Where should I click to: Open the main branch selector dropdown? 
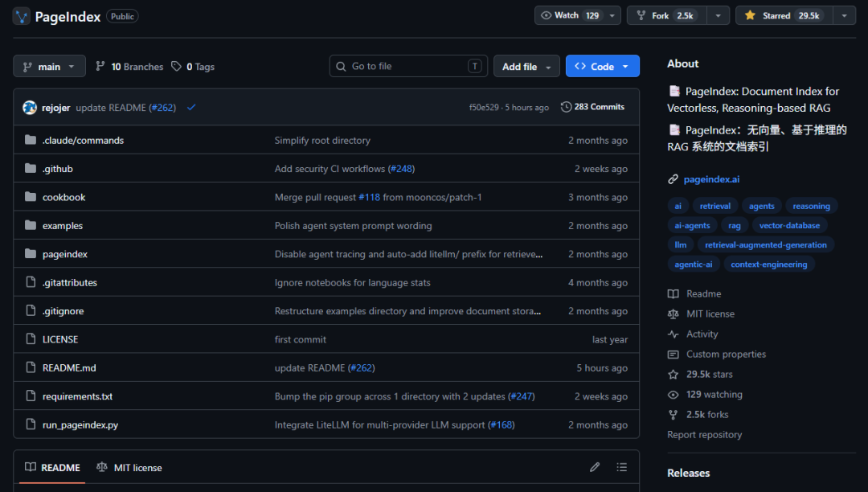click(49, 67)
